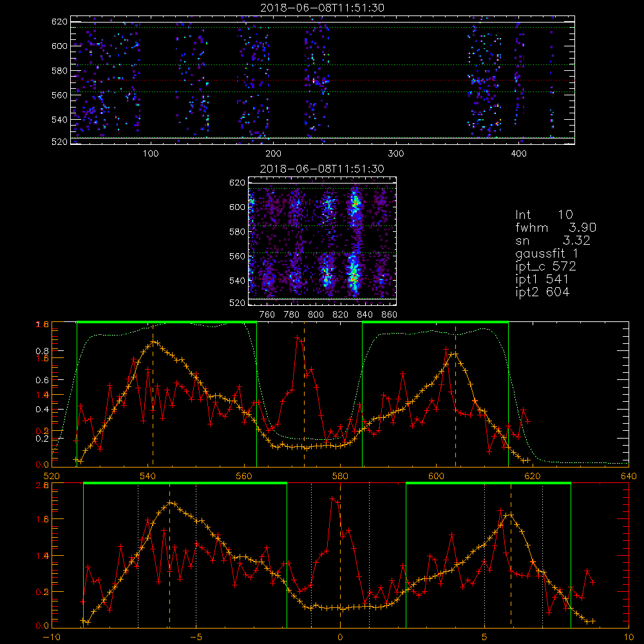The height and width of the screenshot is (644, 644).
Task: Click the small middle spectrogram image
Action: click(323, 241)
